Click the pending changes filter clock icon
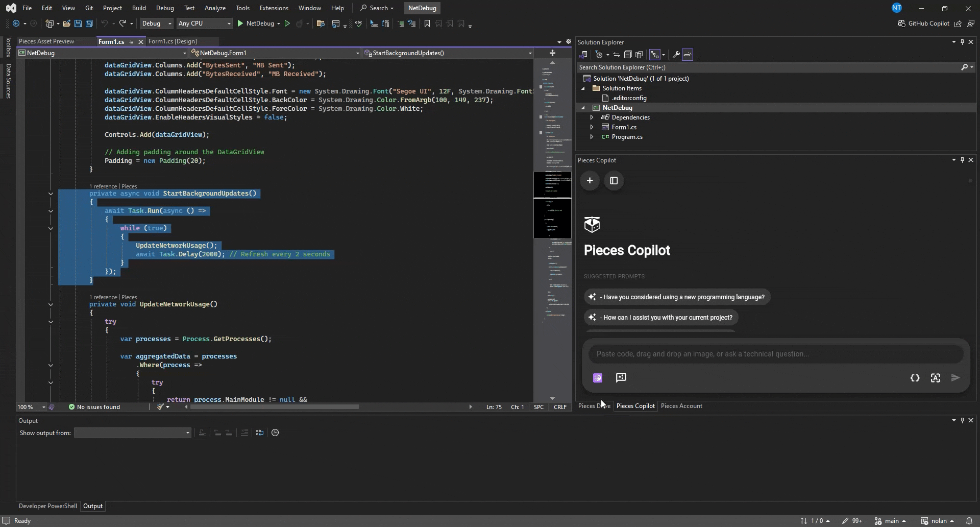980x527 pixels. [599, 55]
